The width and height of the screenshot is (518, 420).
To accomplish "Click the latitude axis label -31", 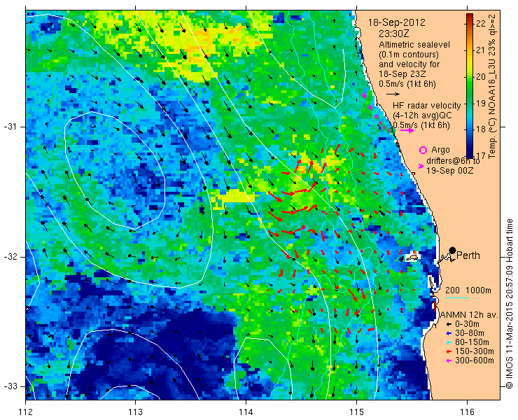I will click(x=10, y=127).
